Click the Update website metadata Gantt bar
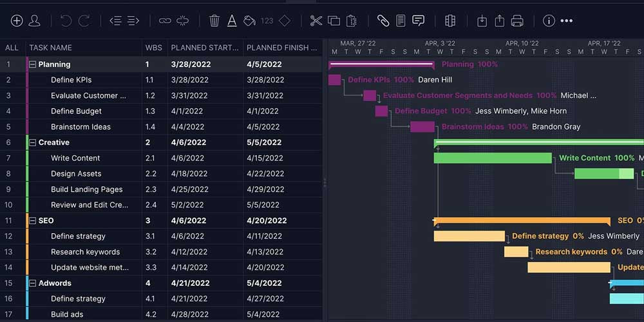 point(569,267)
